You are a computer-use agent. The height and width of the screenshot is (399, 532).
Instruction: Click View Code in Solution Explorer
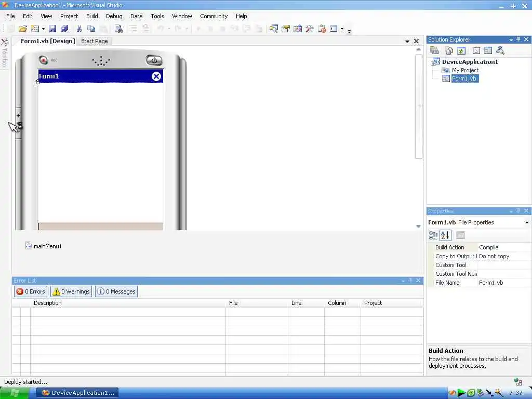(x=476, y=50)
